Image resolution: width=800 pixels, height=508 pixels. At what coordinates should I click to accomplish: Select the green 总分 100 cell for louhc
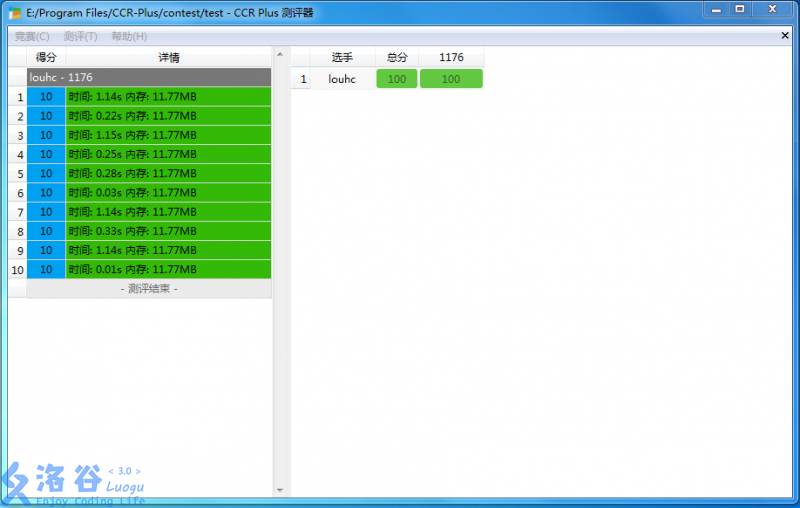click(x=397, y=79)
